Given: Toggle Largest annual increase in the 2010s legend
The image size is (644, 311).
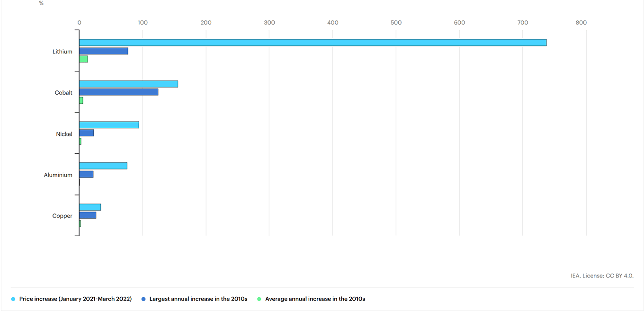Looking at the screenshot, I should click(x=194, y=299).
